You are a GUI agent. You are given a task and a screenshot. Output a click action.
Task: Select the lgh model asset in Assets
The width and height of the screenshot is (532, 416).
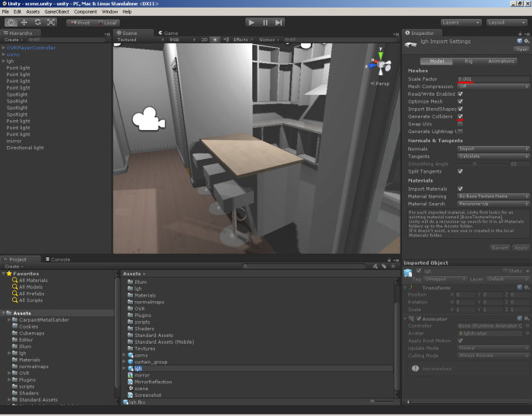138,368
